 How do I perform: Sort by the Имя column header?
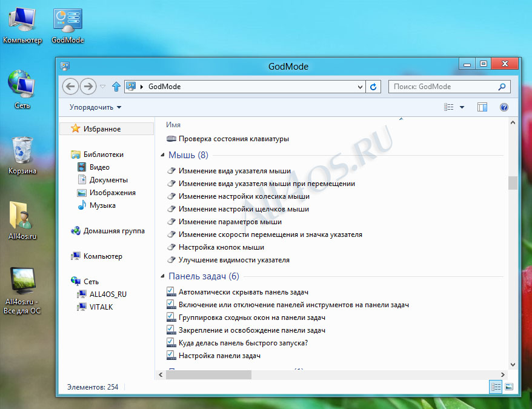point(173,125)
